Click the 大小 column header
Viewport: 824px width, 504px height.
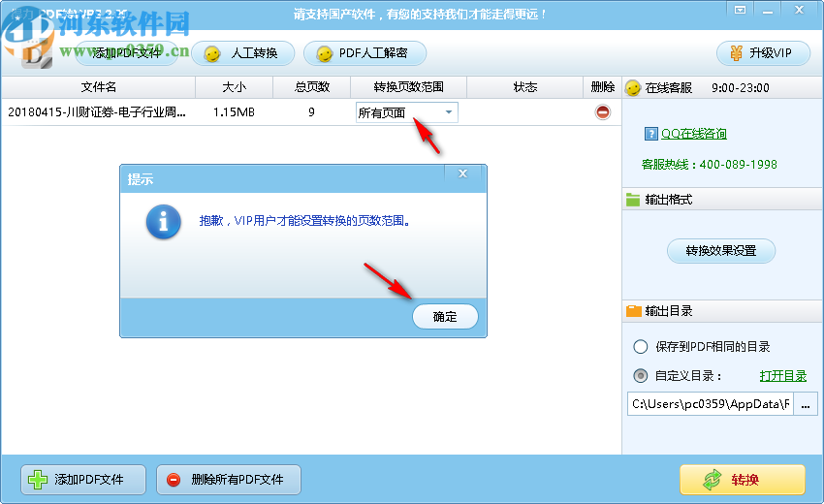point(235,87)
